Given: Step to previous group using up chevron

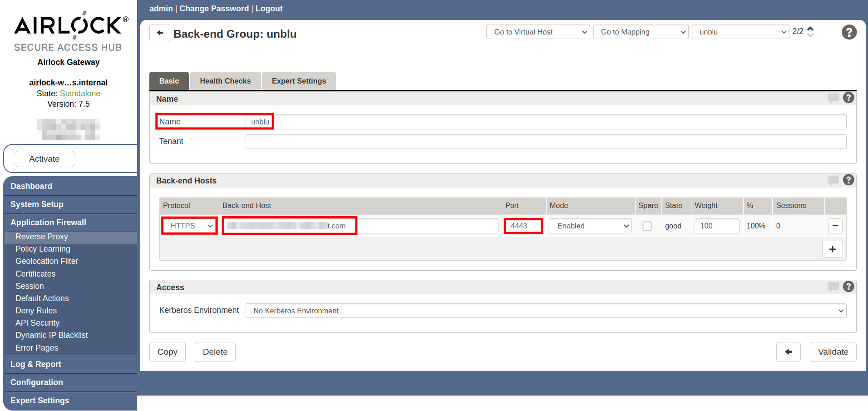Looking at the screenshot, I should pos(811,28).
